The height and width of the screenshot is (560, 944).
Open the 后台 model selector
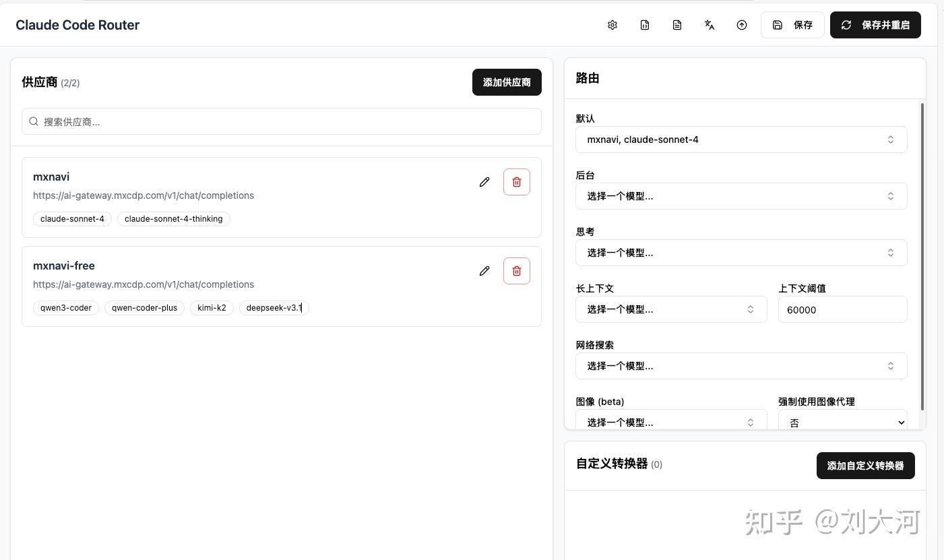tap(741, 196)
